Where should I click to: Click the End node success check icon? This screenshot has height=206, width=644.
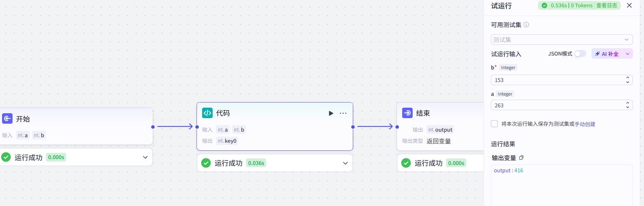pos(406,163)
